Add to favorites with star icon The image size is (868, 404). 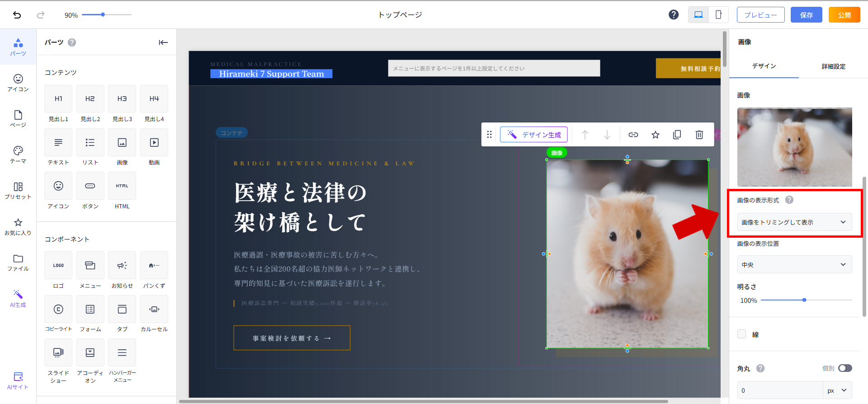(655, 135)
